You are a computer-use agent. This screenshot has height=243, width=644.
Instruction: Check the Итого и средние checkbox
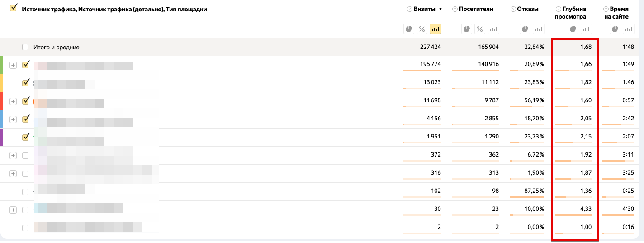pyautogui.click(x=25, y=47)
